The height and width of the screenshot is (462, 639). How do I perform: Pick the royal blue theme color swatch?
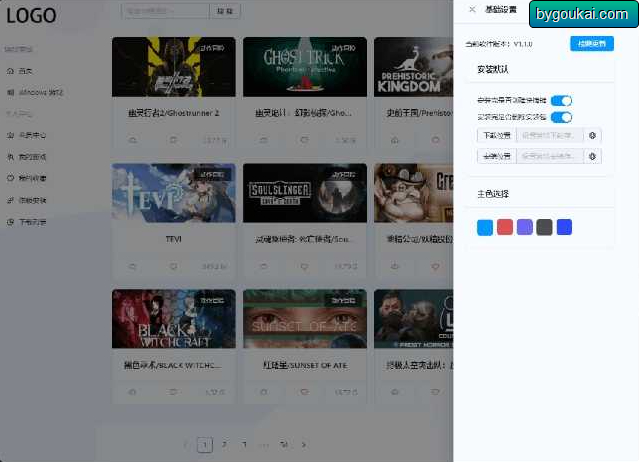(x=564, y=227)
